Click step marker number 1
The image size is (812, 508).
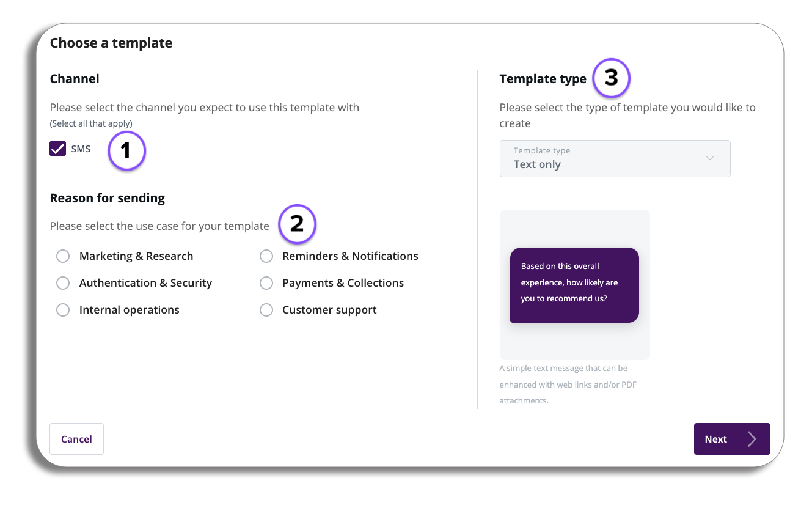pyautogui.click(x=126, y=150)
